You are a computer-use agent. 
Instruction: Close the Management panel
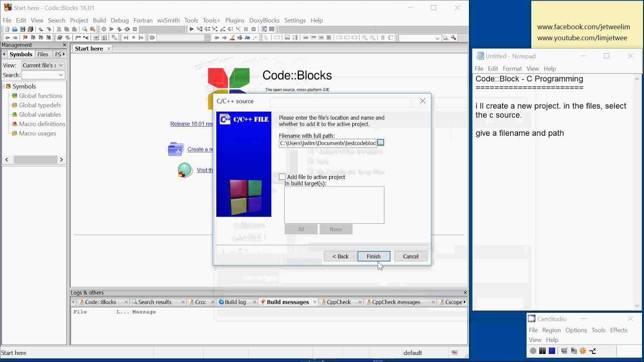(64, 45)
